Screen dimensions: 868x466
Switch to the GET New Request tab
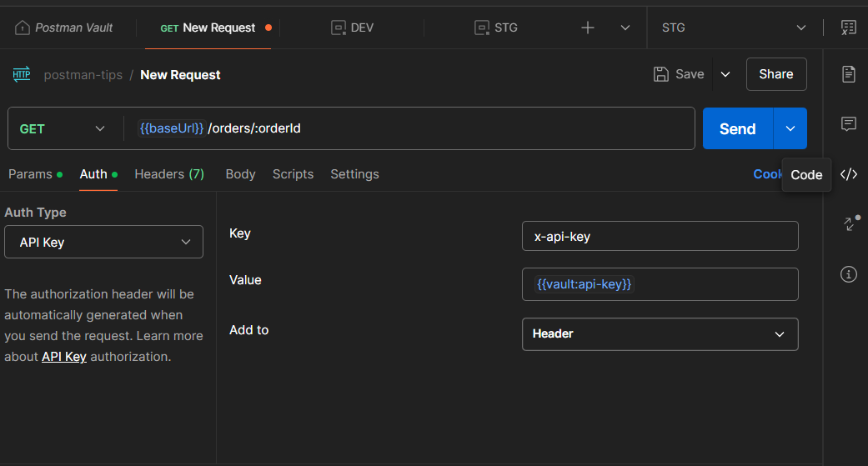pyautogui.click(x=208, y=28)
